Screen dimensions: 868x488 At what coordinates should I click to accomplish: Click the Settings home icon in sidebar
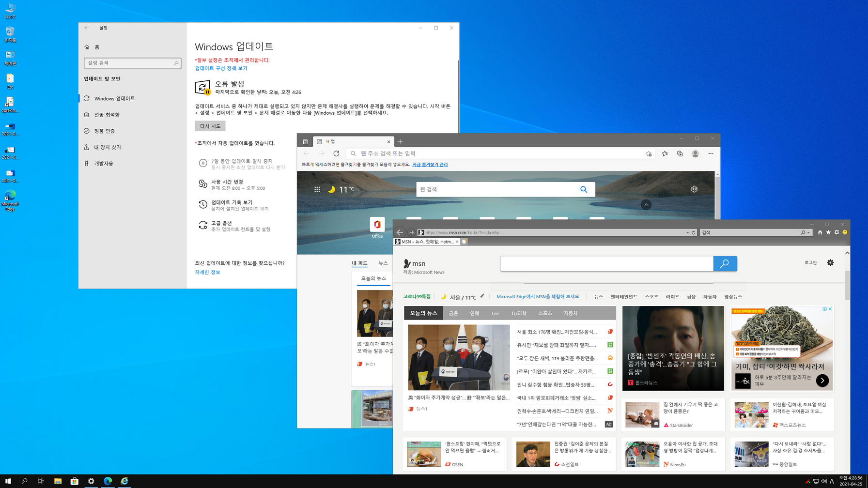87,47
